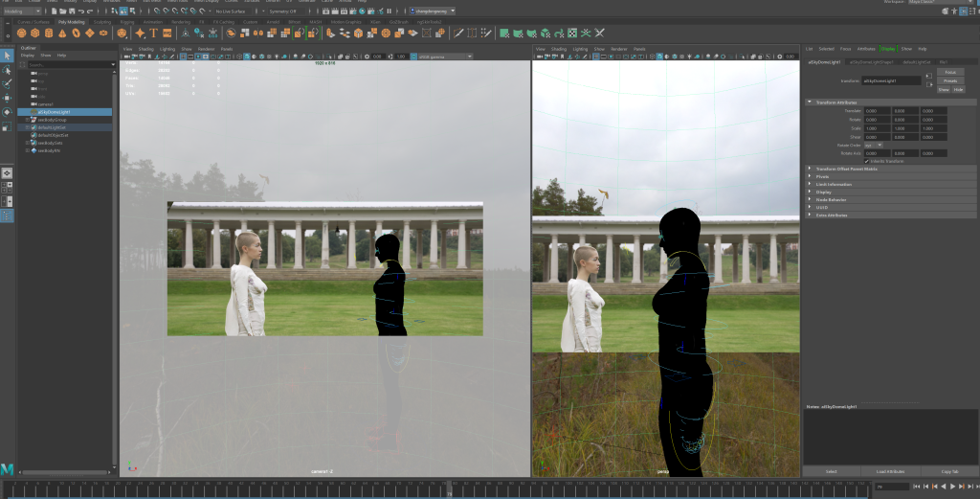
Task: Choose the Lasso select tool in toolbox
Action: click(7, 70)
